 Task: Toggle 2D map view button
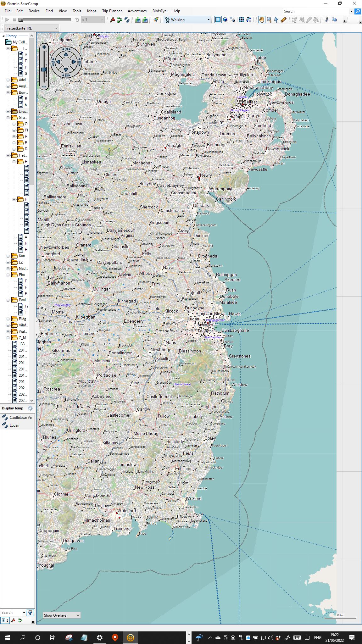coord(218,20)
